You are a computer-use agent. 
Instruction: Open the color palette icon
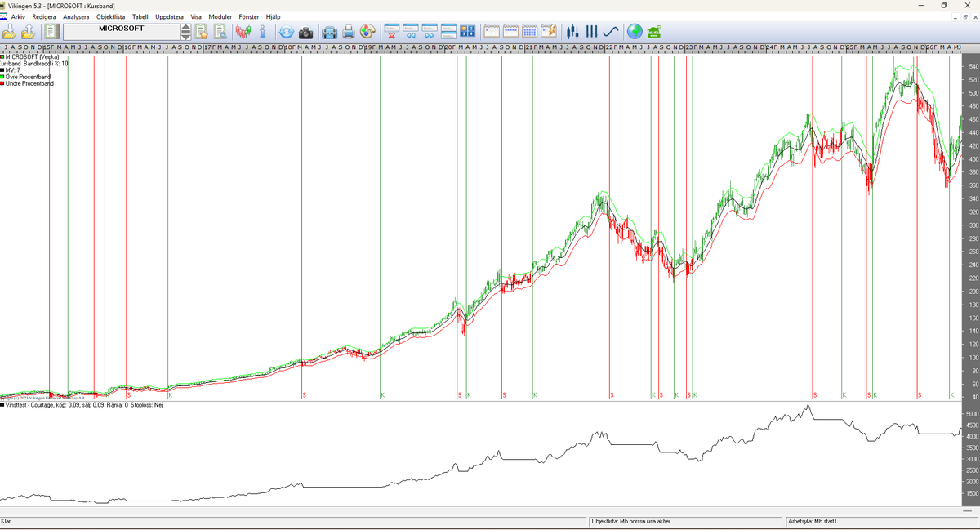pyautogui.click(x=367, y=32)
